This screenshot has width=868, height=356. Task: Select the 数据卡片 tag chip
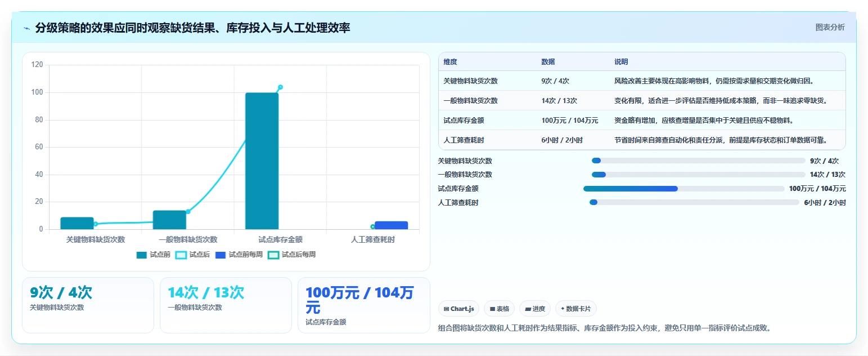point(575,309)
